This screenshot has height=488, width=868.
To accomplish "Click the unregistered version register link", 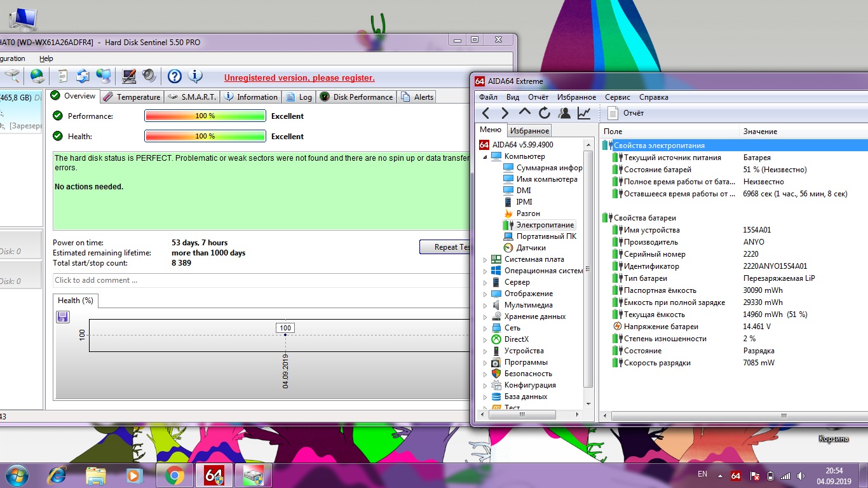I will [299, 78].
